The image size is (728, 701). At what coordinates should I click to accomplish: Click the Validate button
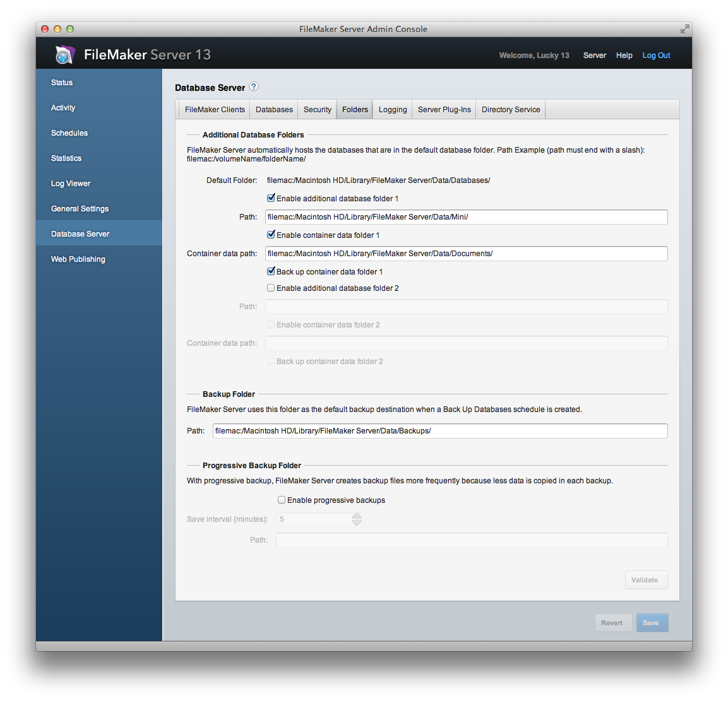[646, 579]
